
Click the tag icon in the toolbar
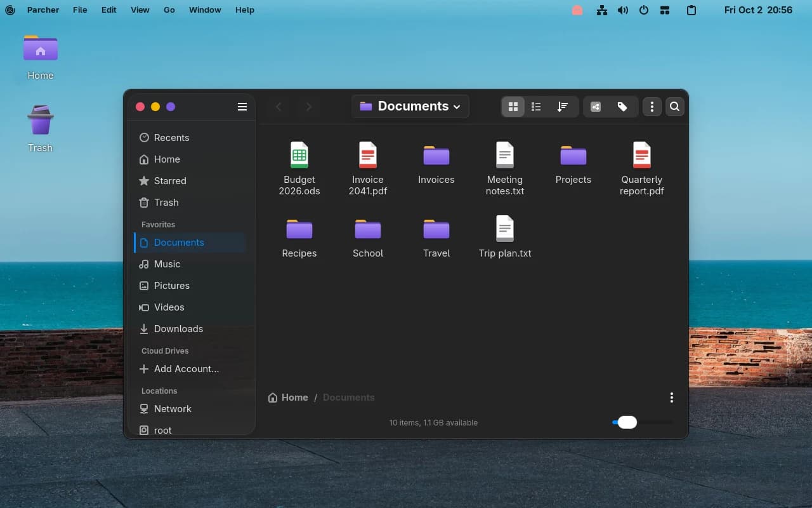(x=622, y=107)
